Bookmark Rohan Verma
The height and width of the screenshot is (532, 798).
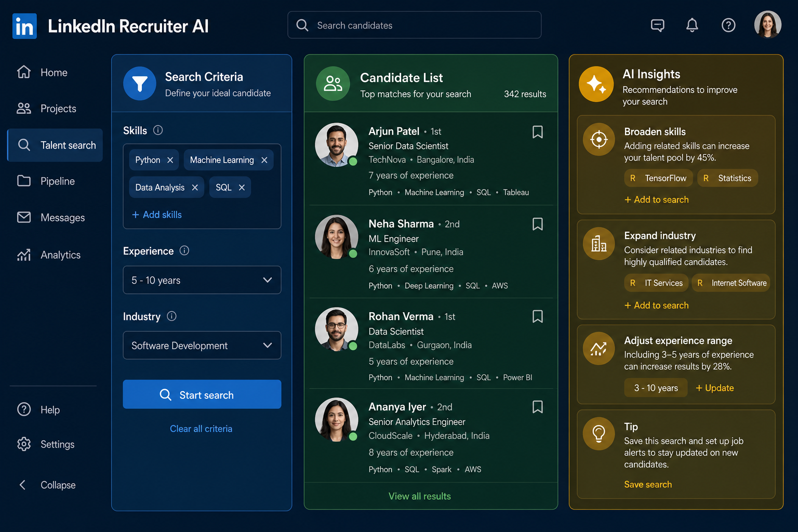pyautogui.click(x=538, y=316)
